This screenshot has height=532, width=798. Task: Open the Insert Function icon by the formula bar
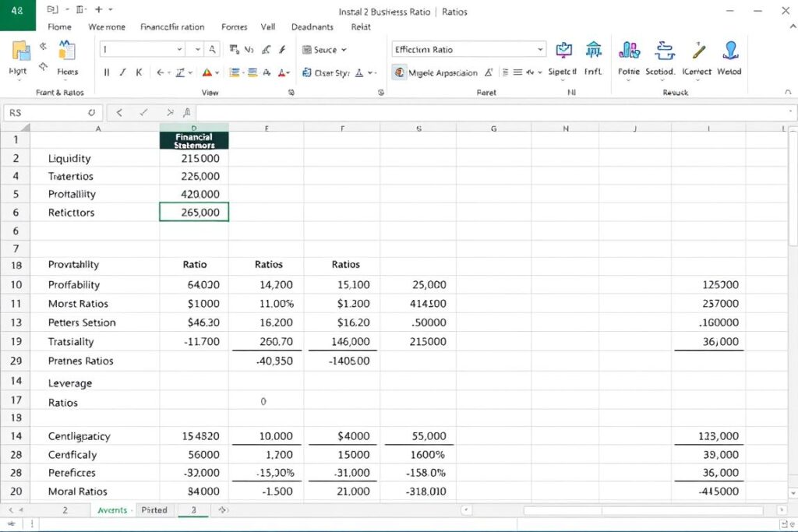point(185,111)
